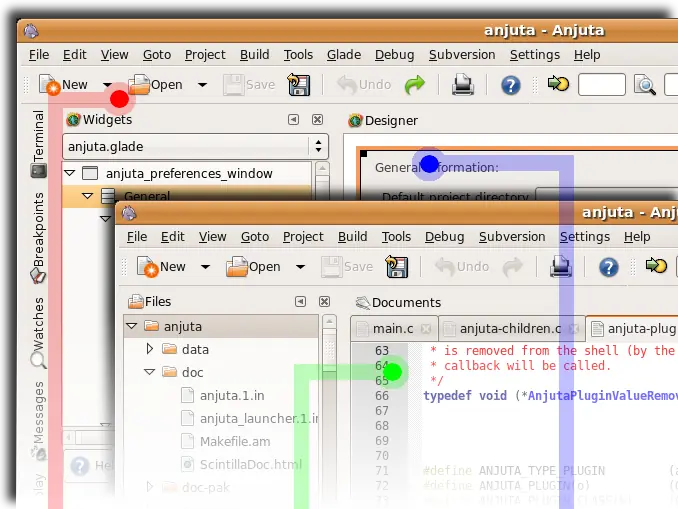Click New in the back Anjuta window
The height and width of the screenshot is (509, 678).
point(63,84)
